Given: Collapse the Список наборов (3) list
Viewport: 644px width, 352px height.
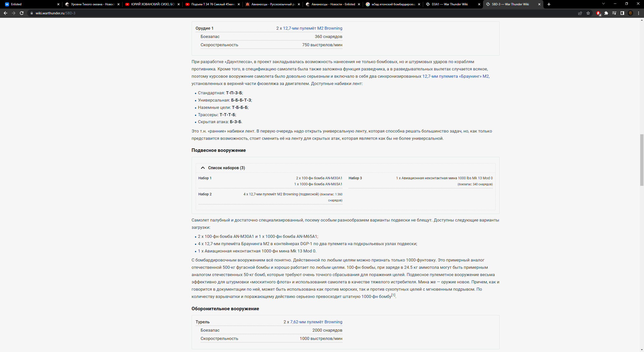Looking at the screenshot, I should click(x=203, y=168).
